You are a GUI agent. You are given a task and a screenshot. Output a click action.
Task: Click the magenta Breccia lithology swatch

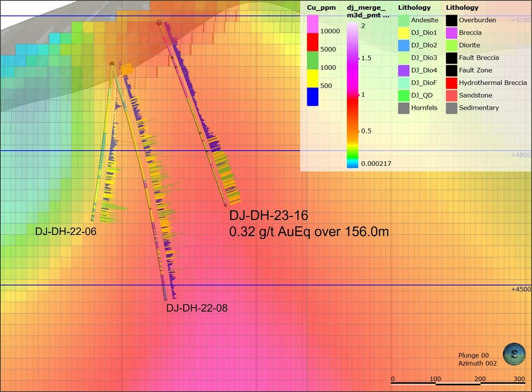tap(451, 33)
